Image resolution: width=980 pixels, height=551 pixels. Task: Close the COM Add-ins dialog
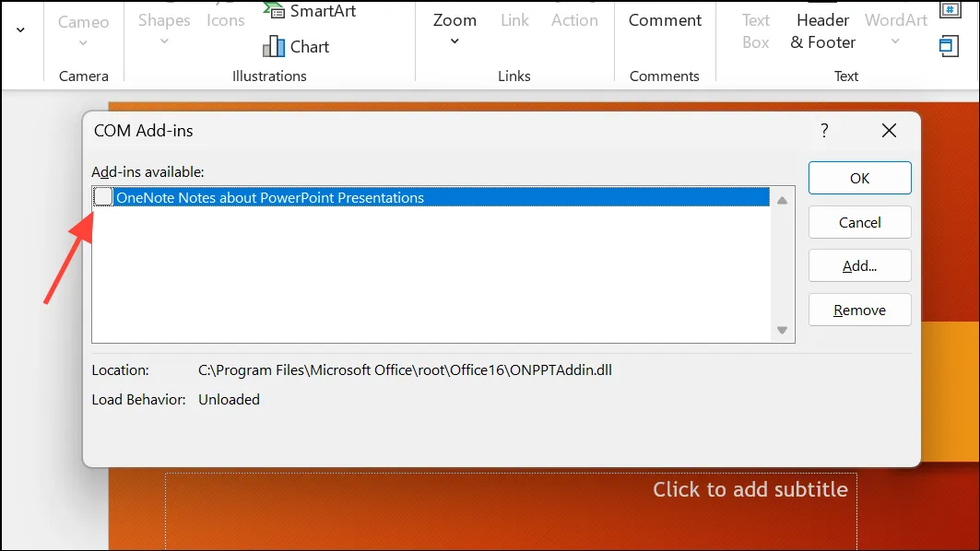[x=889, y=131]
